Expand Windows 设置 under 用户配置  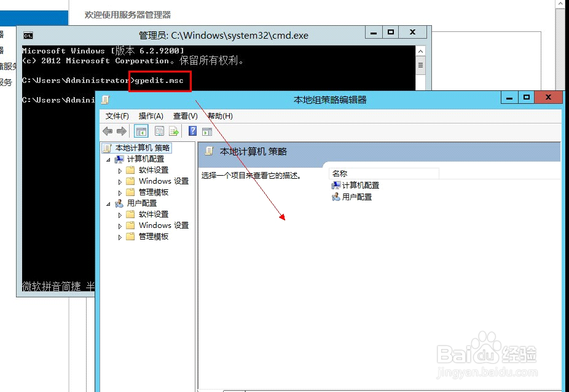point(119,225)
